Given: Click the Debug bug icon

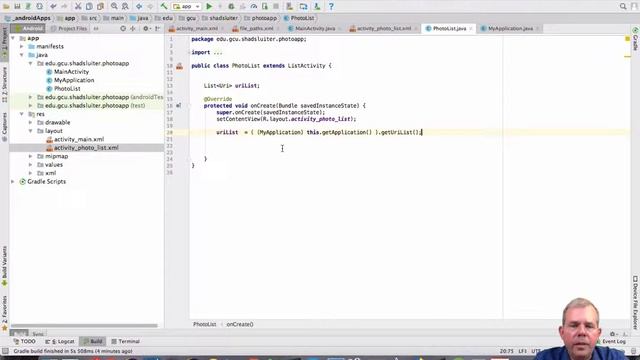Looking at the screenshot, I should pos(231,7).
